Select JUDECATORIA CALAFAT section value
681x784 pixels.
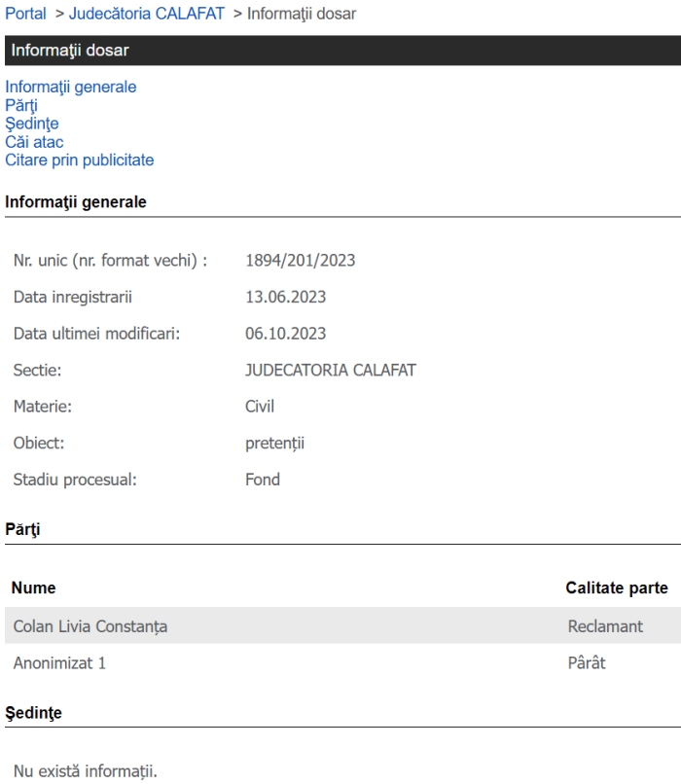point(330,370)
